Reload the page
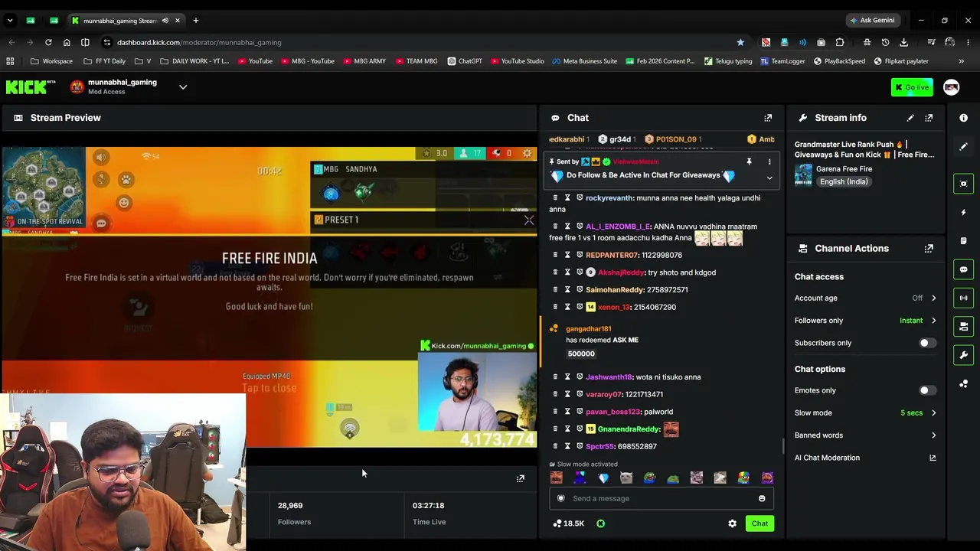The image size is (980, 551). (x=48, y=42)
